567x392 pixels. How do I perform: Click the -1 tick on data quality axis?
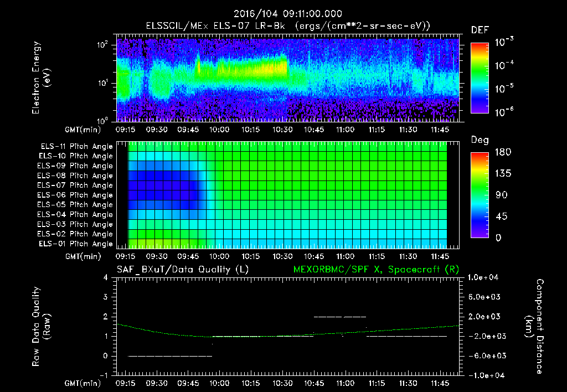pyautogui.click(x=104, y=375)
